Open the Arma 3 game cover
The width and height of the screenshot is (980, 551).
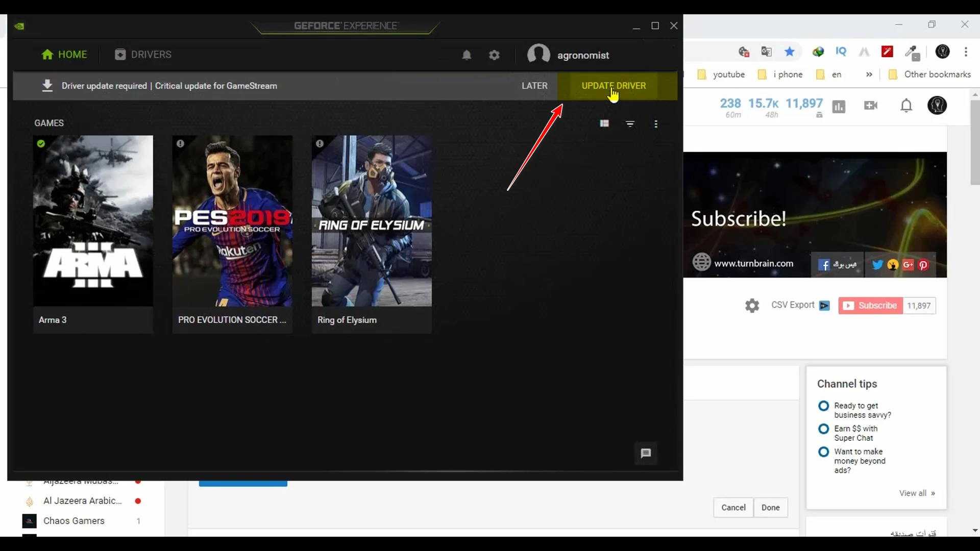[93, 220]
